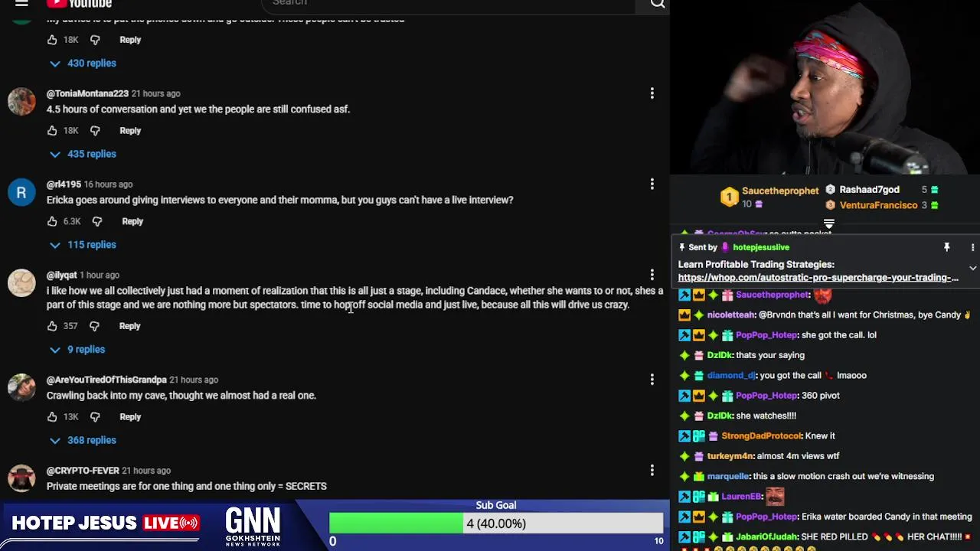Viewport: 980px width, 551px height.
Task: Reply to @ToniaMontana223's comment
Action: (x=130, y=131)
